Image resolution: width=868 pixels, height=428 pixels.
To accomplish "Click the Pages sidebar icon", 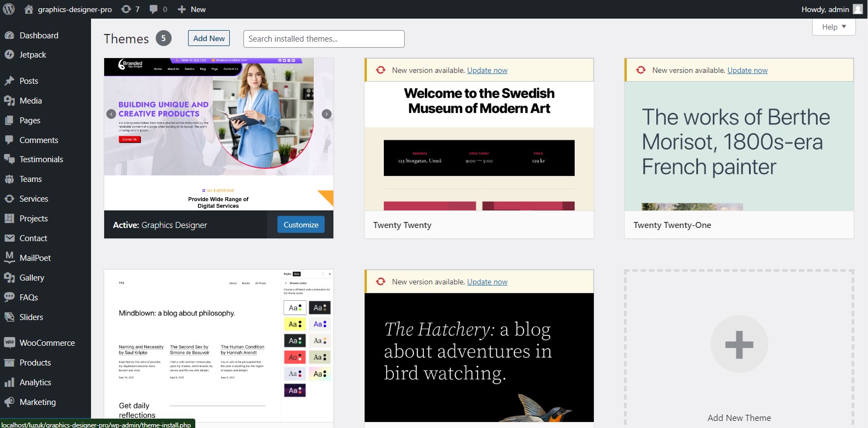I will click(9, 121).
